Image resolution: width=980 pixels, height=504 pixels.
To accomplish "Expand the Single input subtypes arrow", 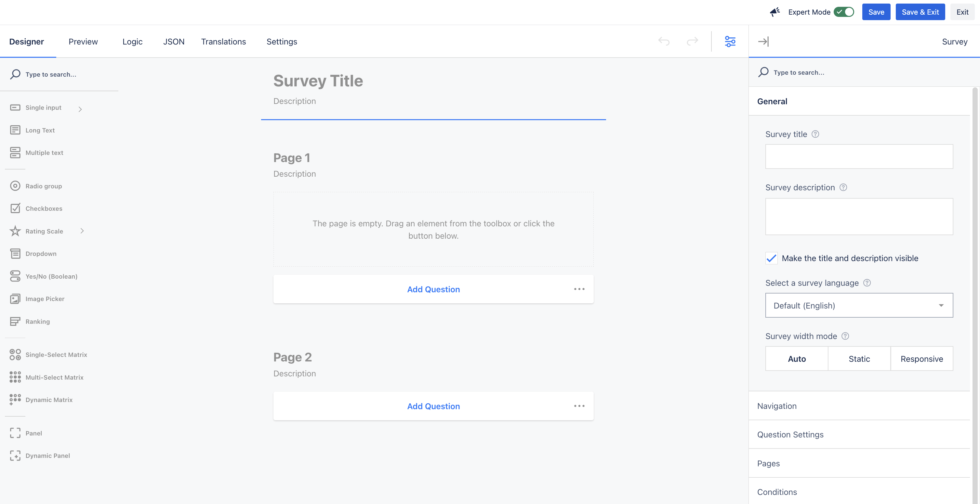I will pos(80,109).
